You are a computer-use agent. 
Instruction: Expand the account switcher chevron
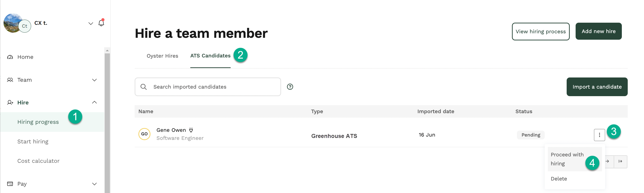91,24
